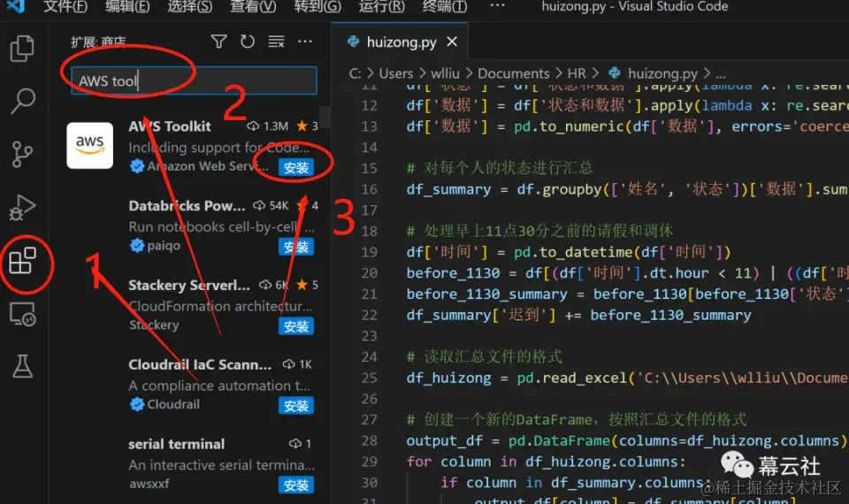849x504 pixels.
Task: Click line number 25 in the gutter
Action: (x=370, y=378)
